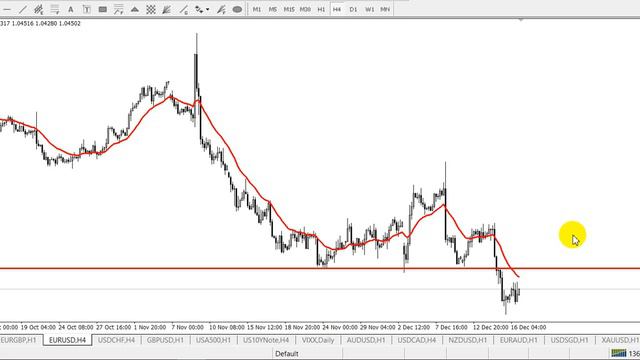Click the 1.04502 close price text
The width and height of the screenshot is (640, 360).
point(70,24)
